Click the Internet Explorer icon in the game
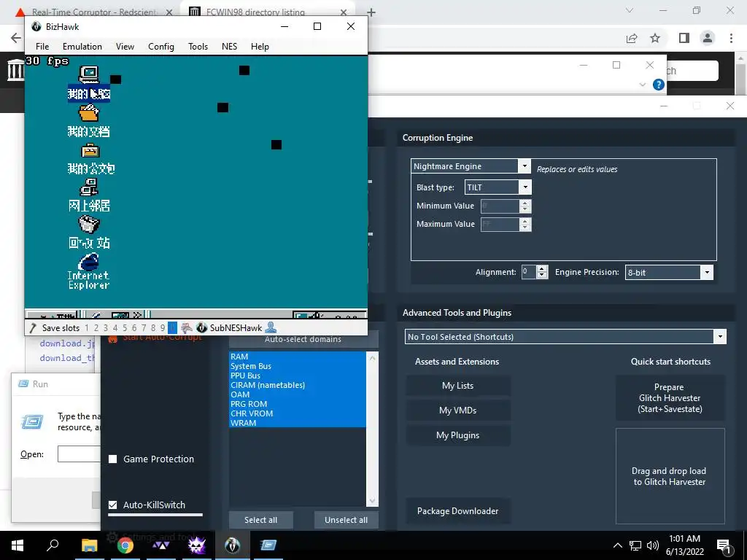This screenshot has width=747, height=560. 88,262
